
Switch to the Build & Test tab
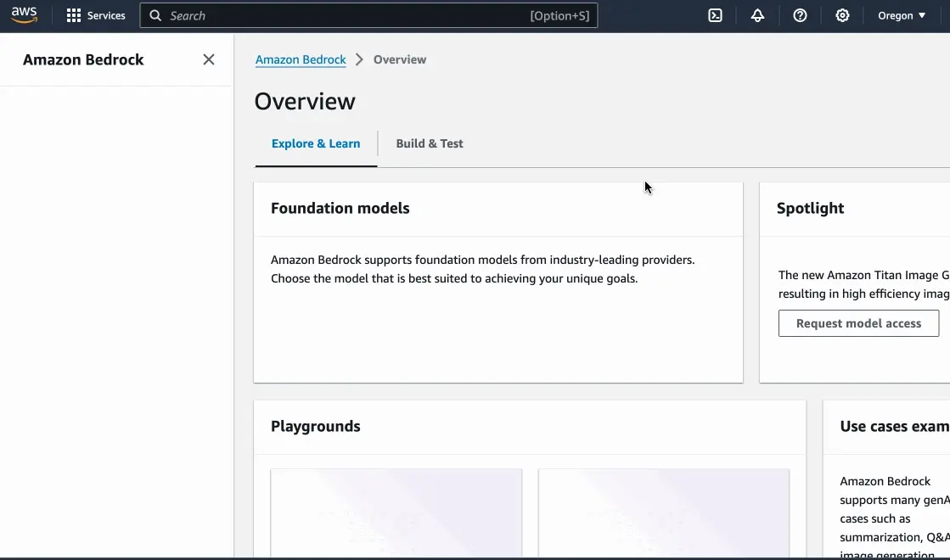coord(430,143)
